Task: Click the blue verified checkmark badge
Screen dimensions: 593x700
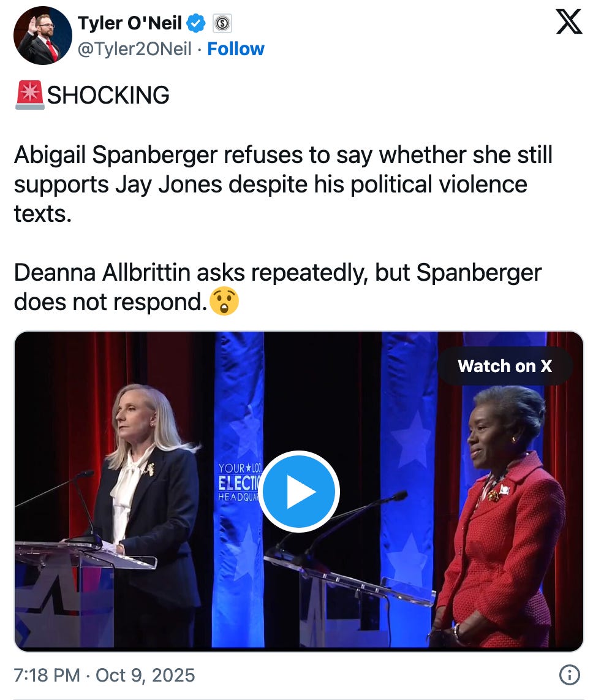Action: coord(196,23)
